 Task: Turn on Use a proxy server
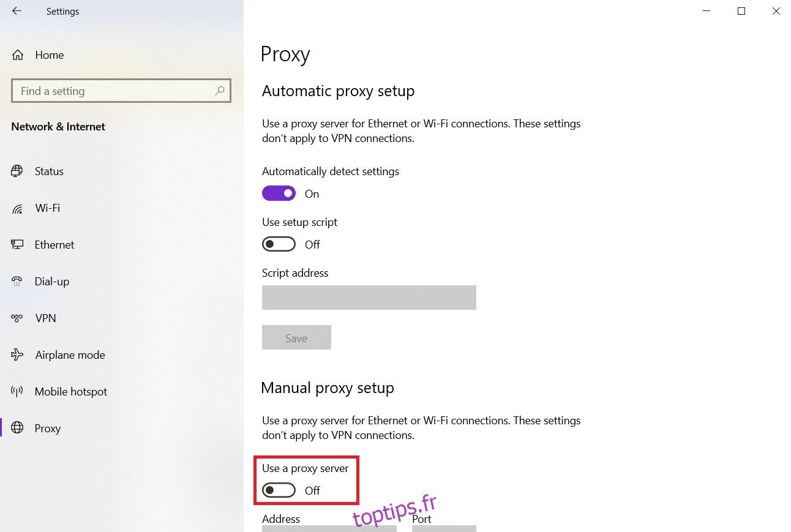279,490
